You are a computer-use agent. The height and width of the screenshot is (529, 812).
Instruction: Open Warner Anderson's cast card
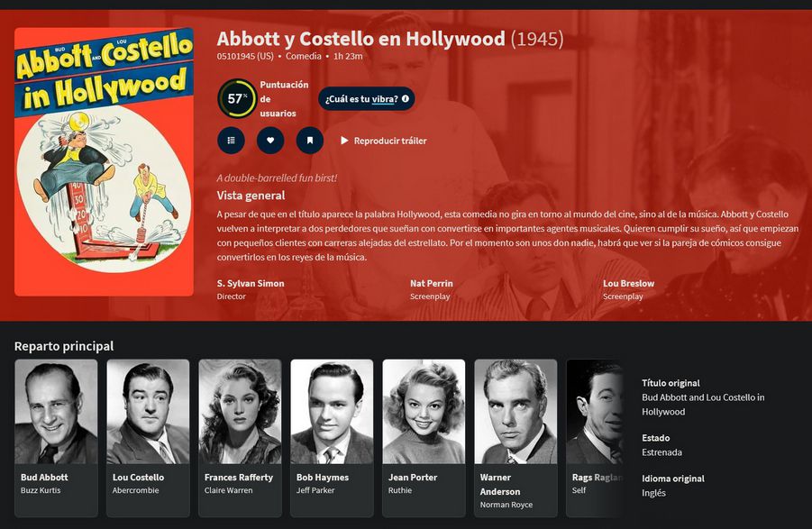tap(515, 438)
